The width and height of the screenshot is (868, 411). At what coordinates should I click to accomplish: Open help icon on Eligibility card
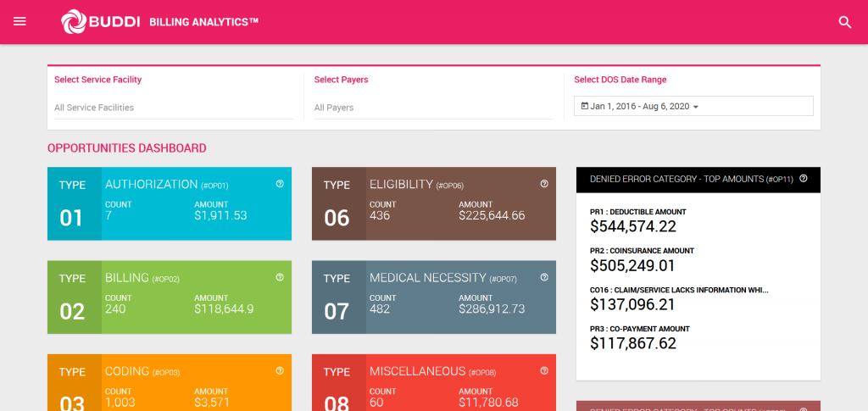click(544, 184)
